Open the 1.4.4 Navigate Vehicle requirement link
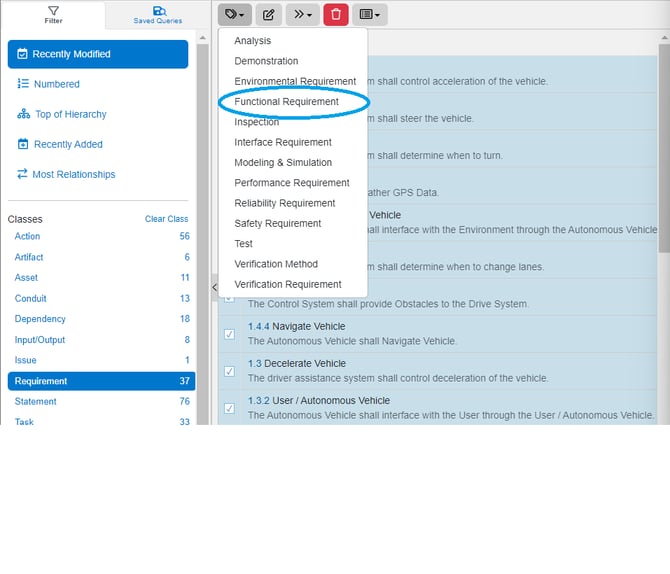The width and height of the screenshot is (670, 574). pyautogui.click(x=296, y=327)
